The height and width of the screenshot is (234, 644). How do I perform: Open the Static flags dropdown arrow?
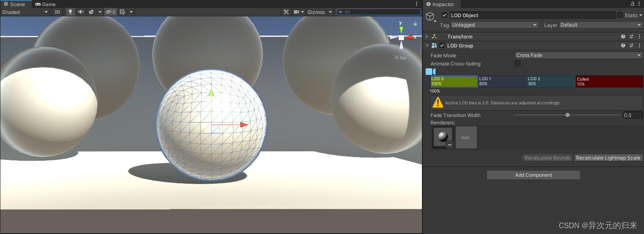[x=641, y=15]
